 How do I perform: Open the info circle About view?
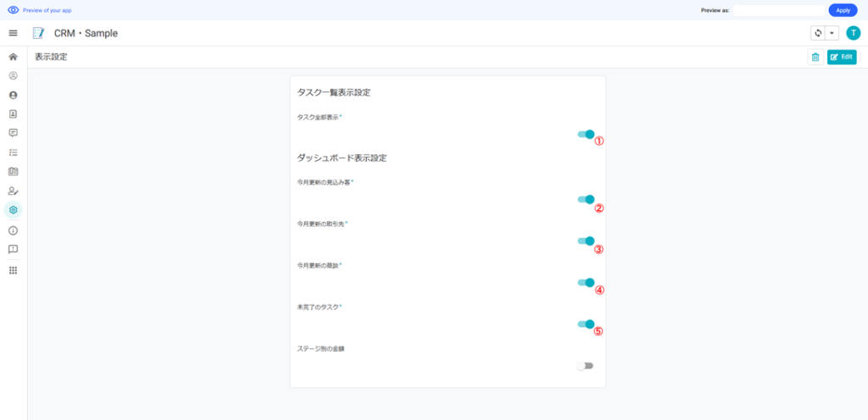point(14,230)
